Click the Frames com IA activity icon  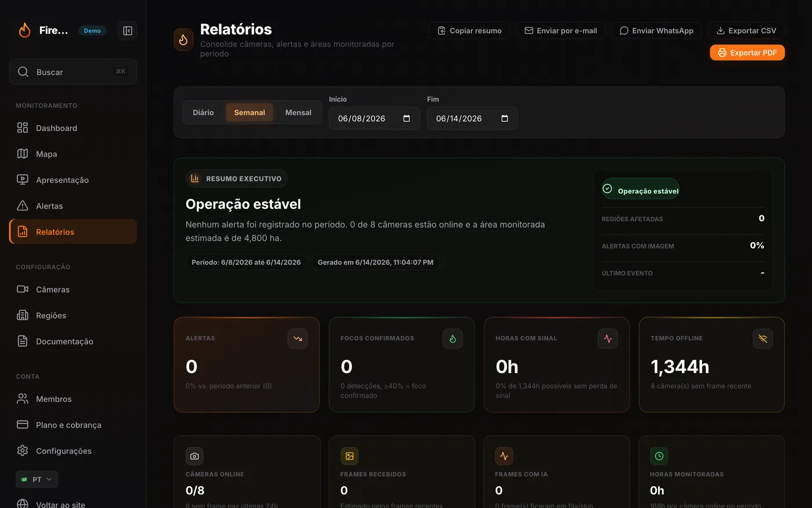click(x=504, y=456)
